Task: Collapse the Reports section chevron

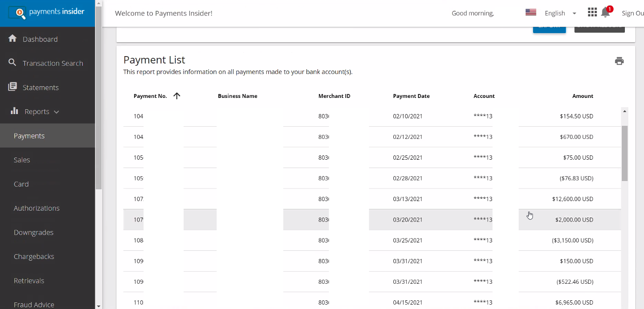Action: coord(56,111)
